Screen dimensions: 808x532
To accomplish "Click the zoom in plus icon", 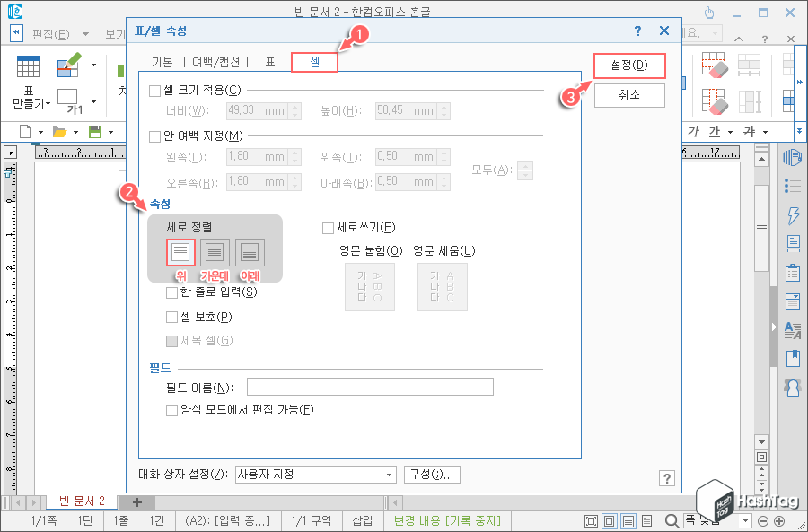I will (x=777, y=520).
